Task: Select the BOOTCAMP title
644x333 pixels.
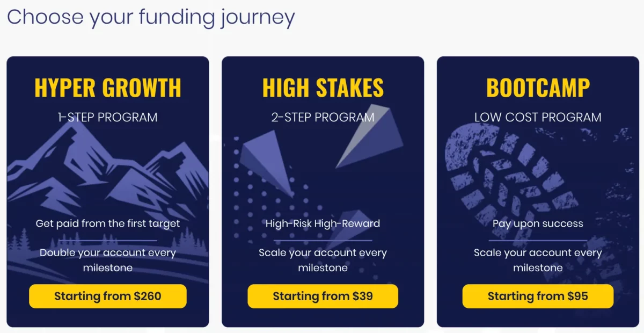Action: (x=538, y=87)
